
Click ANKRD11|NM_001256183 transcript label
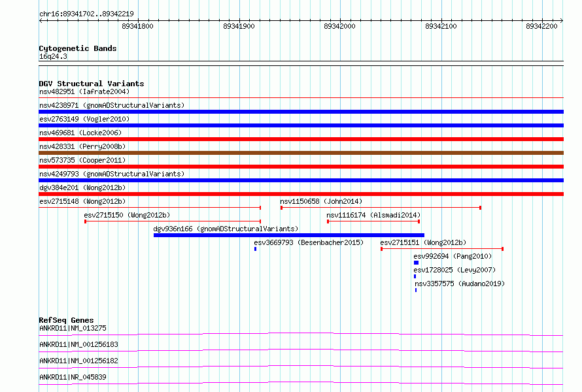(78, 344)
